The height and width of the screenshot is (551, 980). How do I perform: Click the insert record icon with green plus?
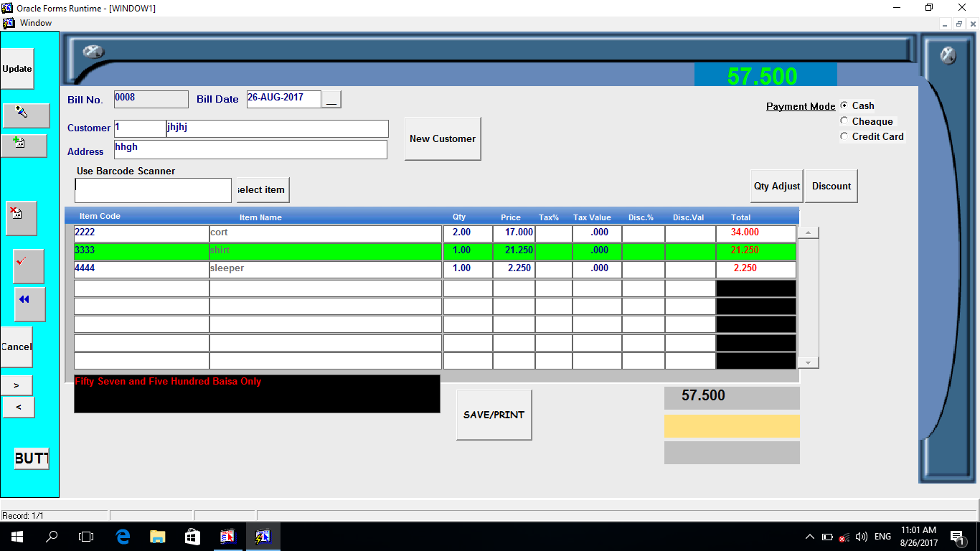pos(24,144)
